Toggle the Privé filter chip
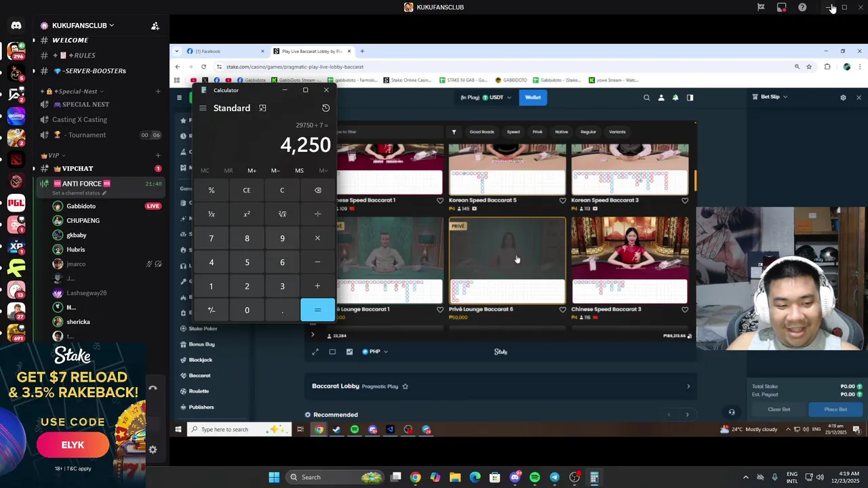 (x=537, y=131)
